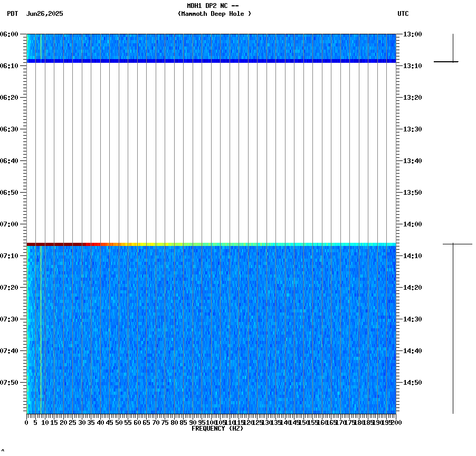Select the 100 Hz frequency tick label
The width and height of the screenshot is (476, 456).
pos(210,422)
